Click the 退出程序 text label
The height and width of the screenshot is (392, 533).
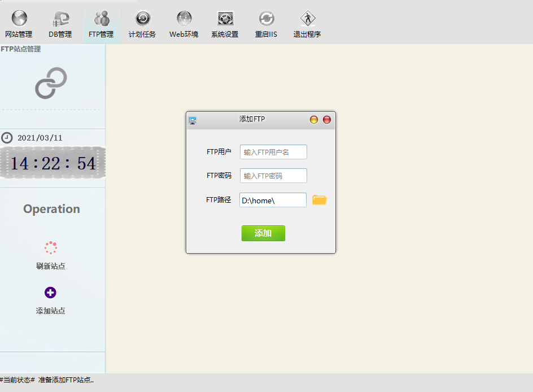(307, 34)
